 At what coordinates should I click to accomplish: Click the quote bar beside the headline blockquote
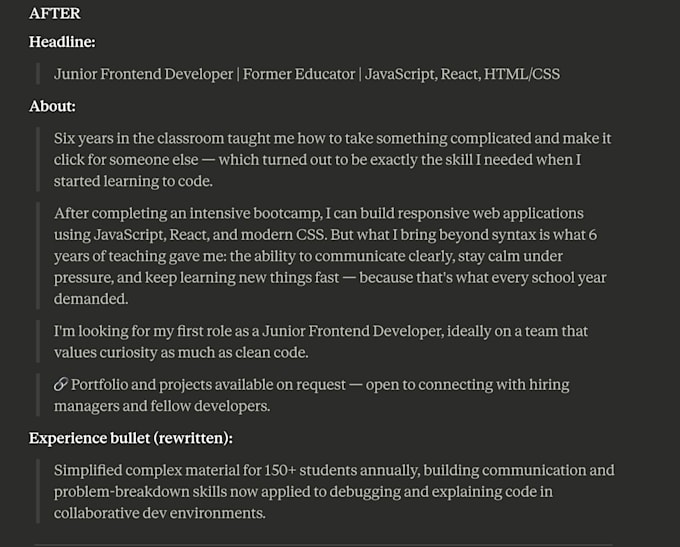click(38, 74)
